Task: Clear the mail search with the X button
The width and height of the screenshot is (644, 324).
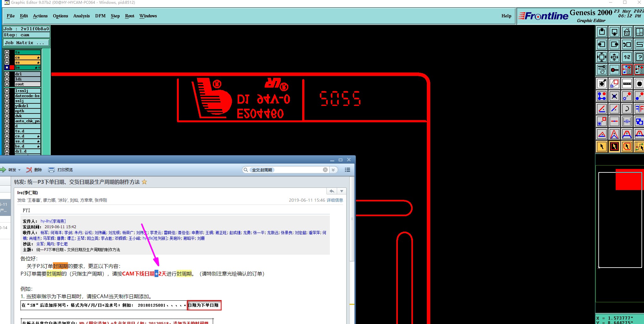Action: 325,170
